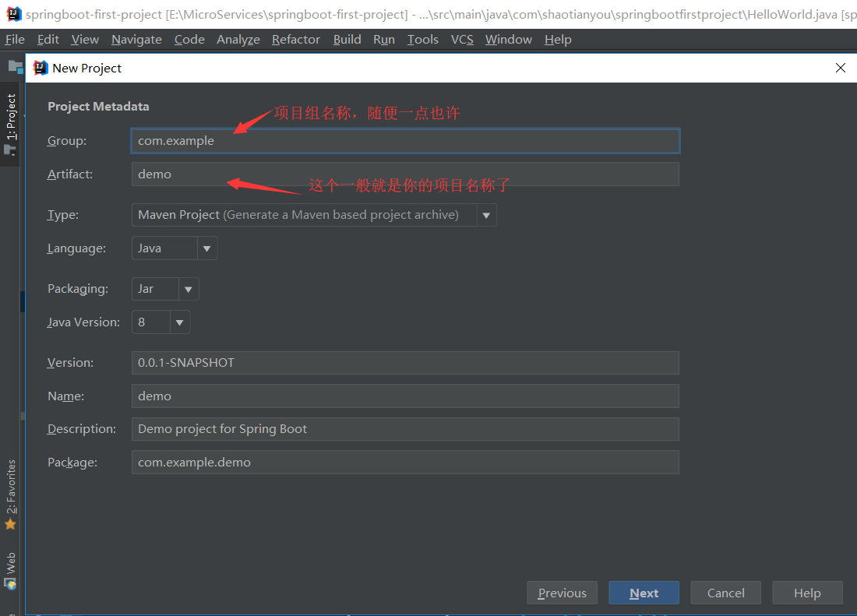The width and height of the screenshot is (857, 616).
Task: Open the Refactor menu
Action: point(296,39)
